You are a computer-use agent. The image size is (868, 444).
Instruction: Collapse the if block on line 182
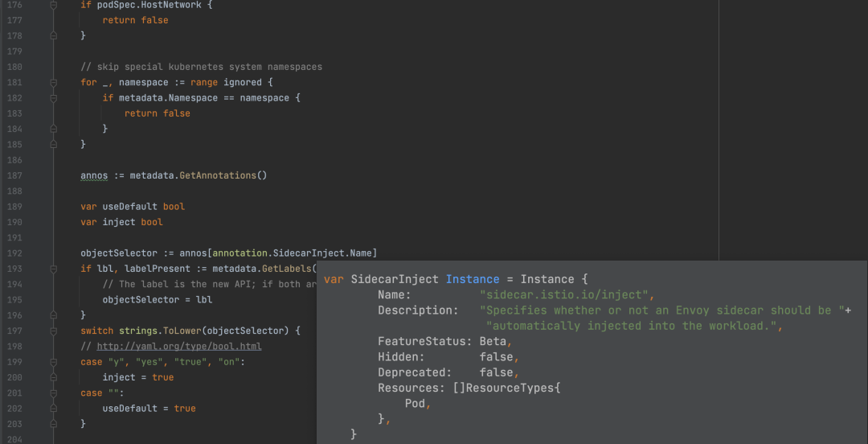(x=53, y=98)
